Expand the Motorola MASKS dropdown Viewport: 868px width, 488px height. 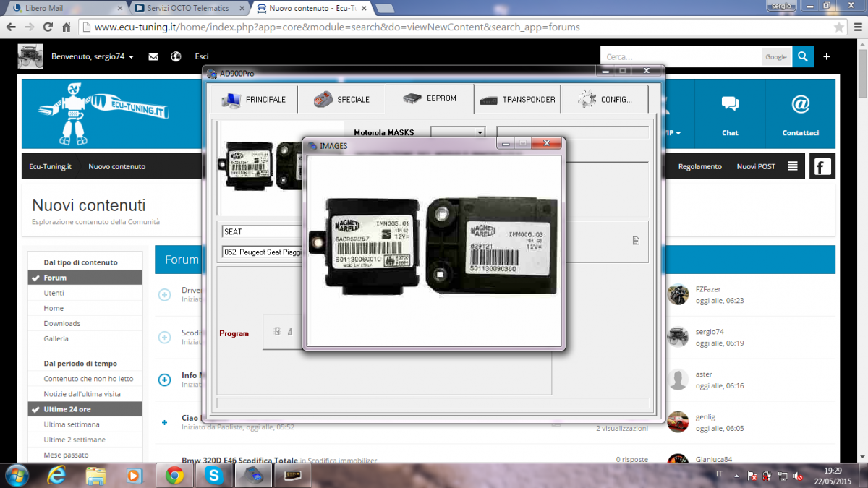click(x=480, y=133)
